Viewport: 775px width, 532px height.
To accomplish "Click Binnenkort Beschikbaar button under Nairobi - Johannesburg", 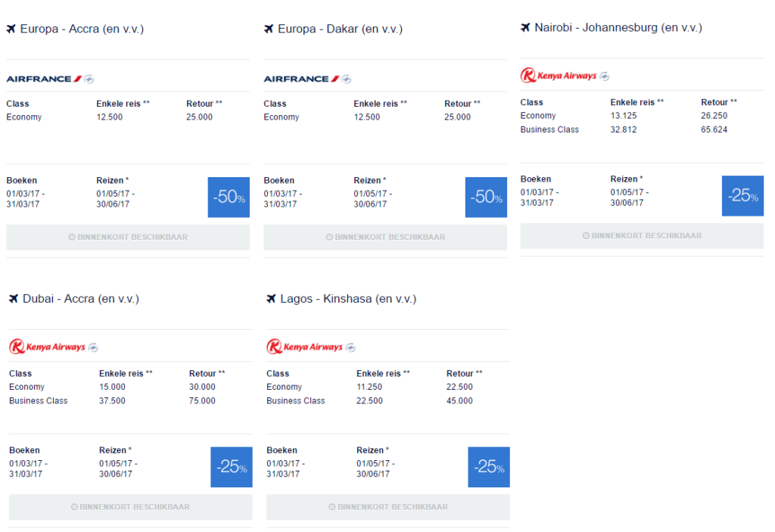I will pyautogui.click(x=642, y=236).
